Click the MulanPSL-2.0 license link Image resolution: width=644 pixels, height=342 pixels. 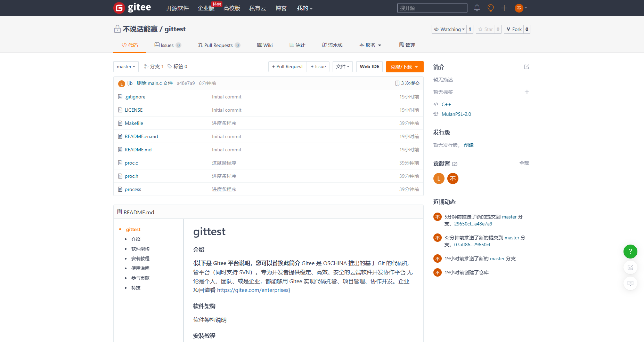pos(456,114)
